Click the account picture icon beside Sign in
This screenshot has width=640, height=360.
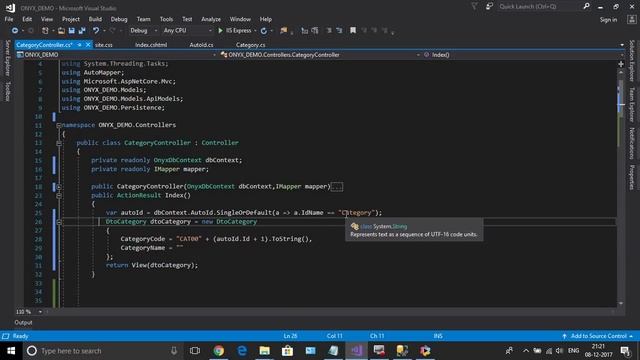[631, 20]
